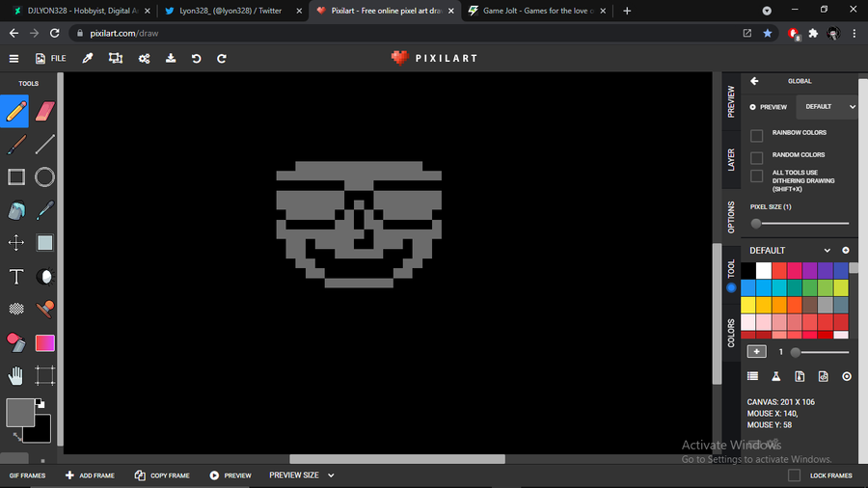Image resolution: width=868 pixels, height=488 pixels.
Task: Select the Lighten/Darken tool
Action: (x=44, y=276)
